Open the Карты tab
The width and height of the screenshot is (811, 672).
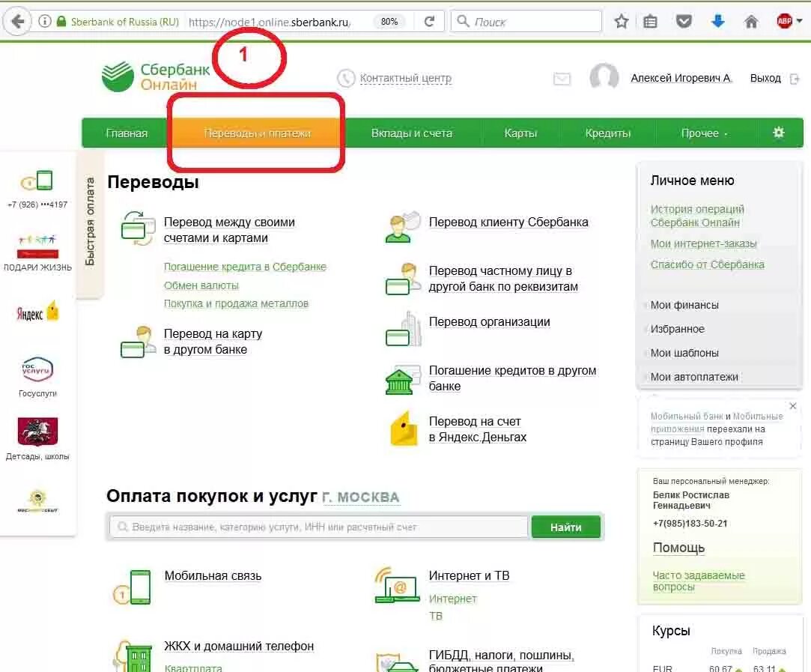[520, 133]
